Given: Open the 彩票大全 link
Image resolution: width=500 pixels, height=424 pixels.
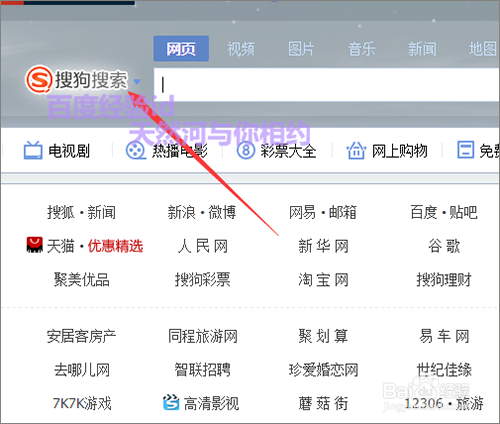Looking at the screenshot, I should tap(288, 151).
